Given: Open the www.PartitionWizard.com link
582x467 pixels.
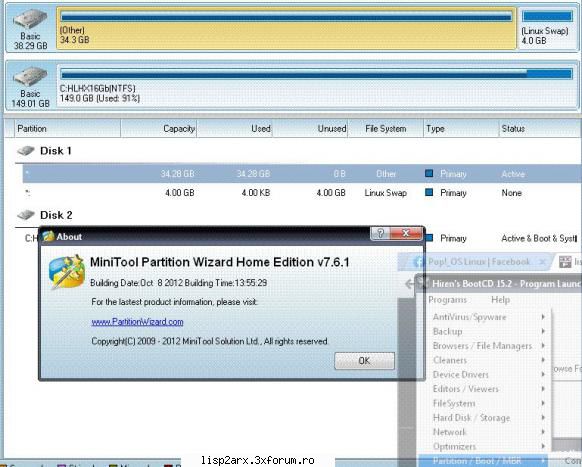Looking at the screenshot, I should [137, 322].
